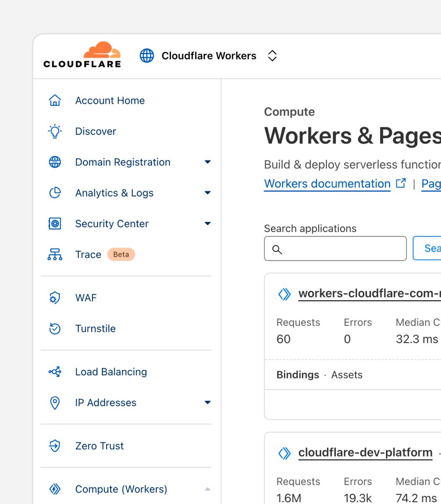The image size is (441, 504).
Task: Click the globe icon beside Cloudflare Workers
Action: (147, 55)
